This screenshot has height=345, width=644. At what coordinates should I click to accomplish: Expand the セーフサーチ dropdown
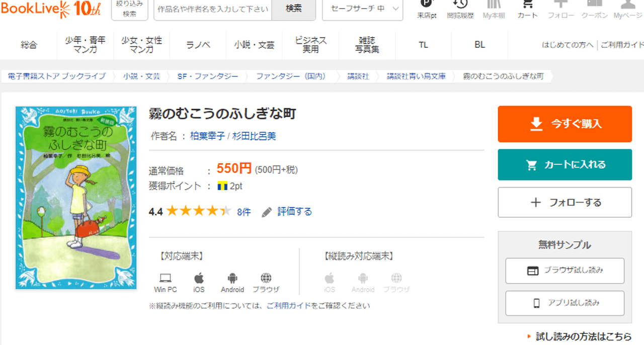(x=362, y=9)
